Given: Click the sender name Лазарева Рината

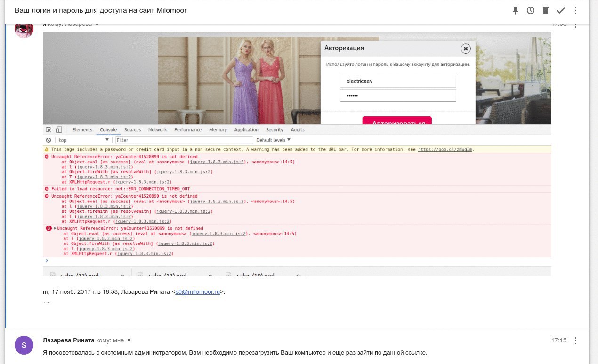Looking at the screenshot, I should pos(68,340).
